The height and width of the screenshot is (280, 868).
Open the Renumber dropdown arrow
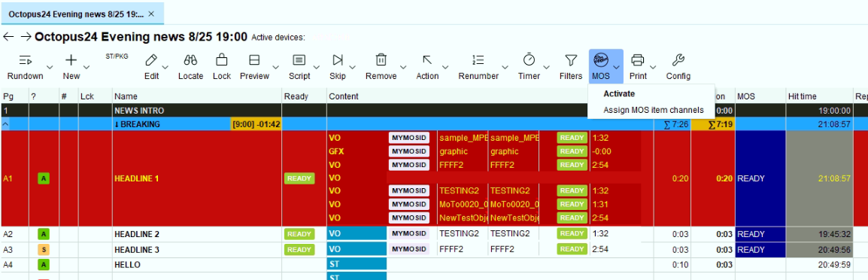tap(506, 67)
